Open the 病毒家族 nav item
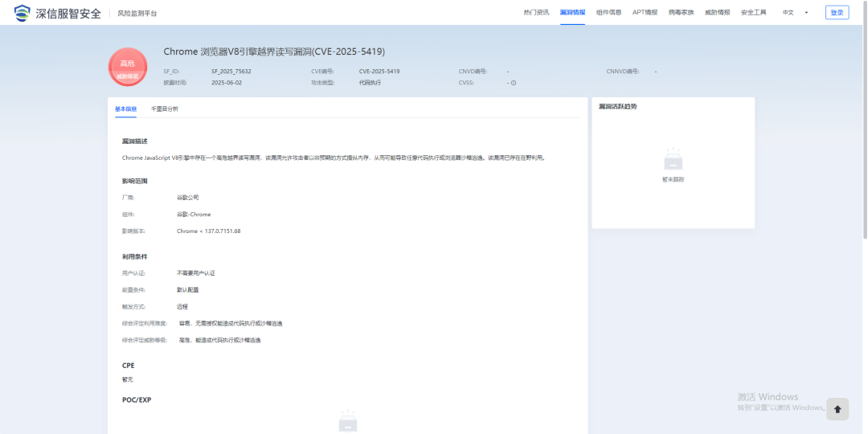 coord(681,13)
